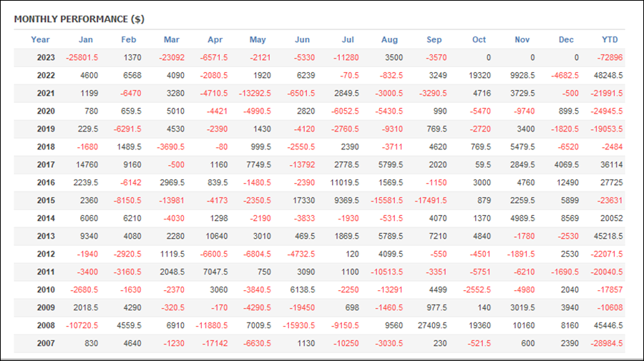
Task: Click the -15930.5 value for Jun 2008
Action: (x=299, y=325)
